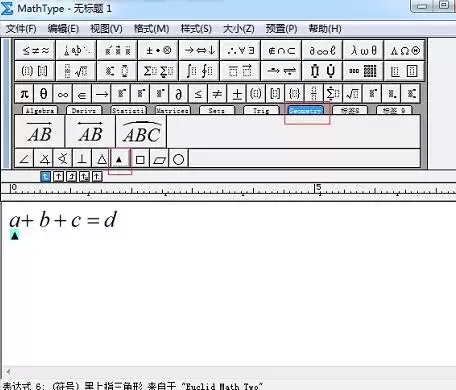Screen dimensions: 456x390
Task: Switch to the Algebra tab
Action: click(40, 110)
